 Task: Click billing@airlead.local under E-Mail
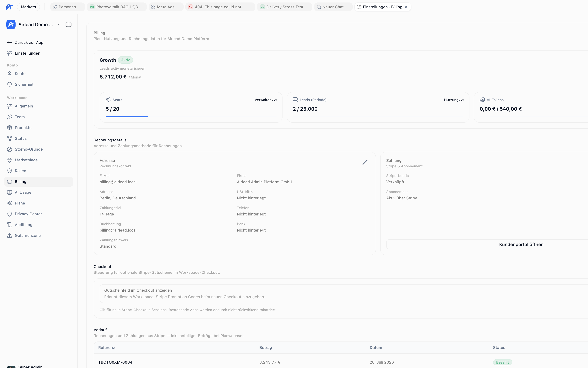click(118, 182)
